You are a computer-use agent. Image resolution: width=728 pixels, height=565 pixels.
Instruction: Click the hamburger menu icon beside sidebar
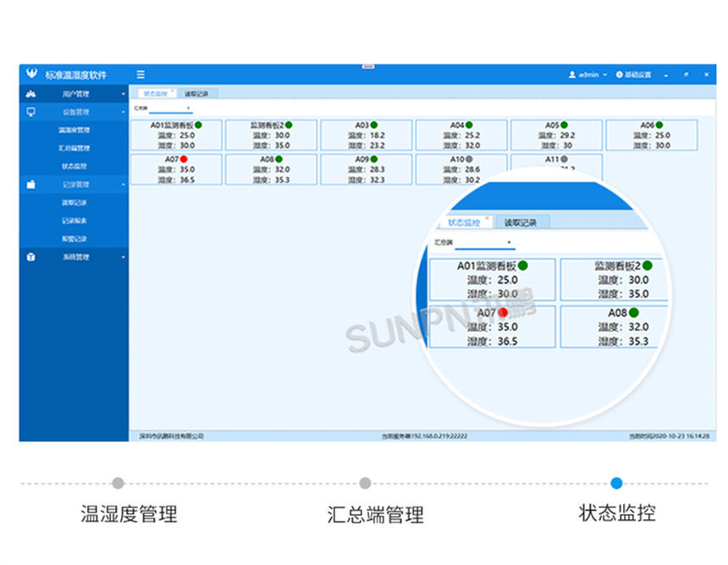click(141, 75)
